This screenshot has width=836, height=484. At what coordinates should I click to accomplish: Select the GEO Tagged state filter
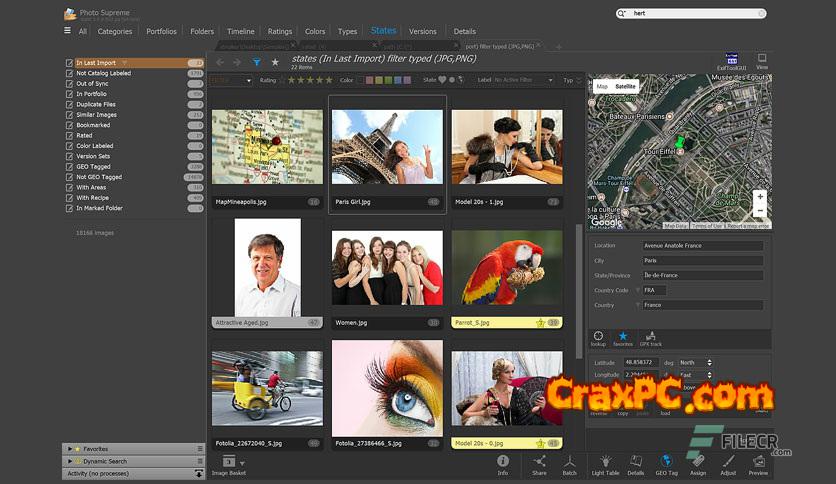pos(94,166)
